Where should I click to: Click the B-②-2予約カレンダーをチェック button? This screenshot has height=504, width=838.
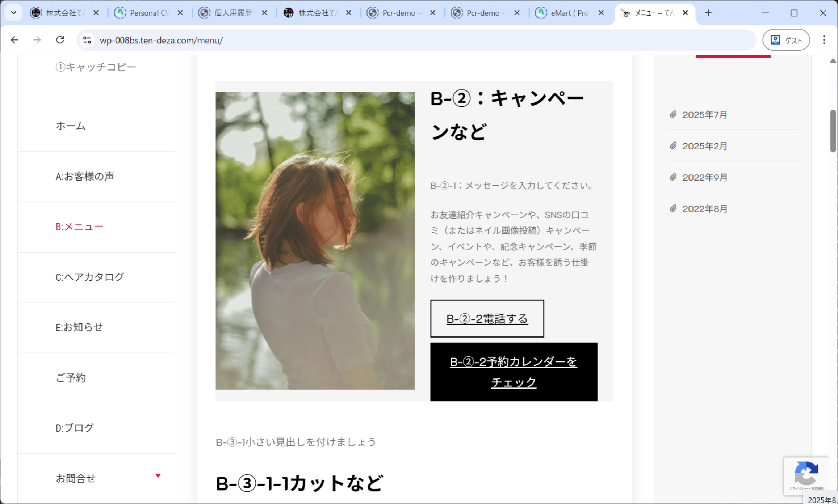coord(514,372)
